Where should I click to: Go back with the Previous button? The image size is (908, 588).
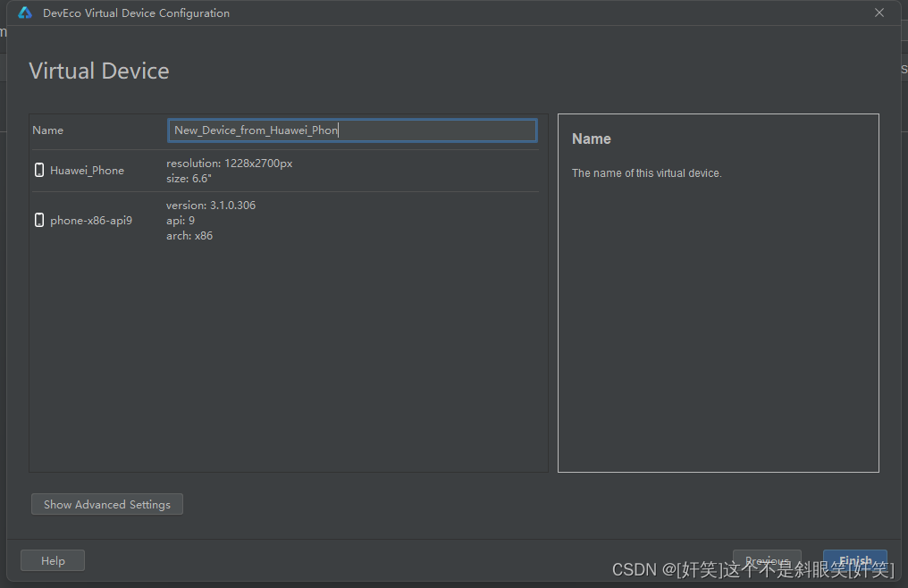767,560
